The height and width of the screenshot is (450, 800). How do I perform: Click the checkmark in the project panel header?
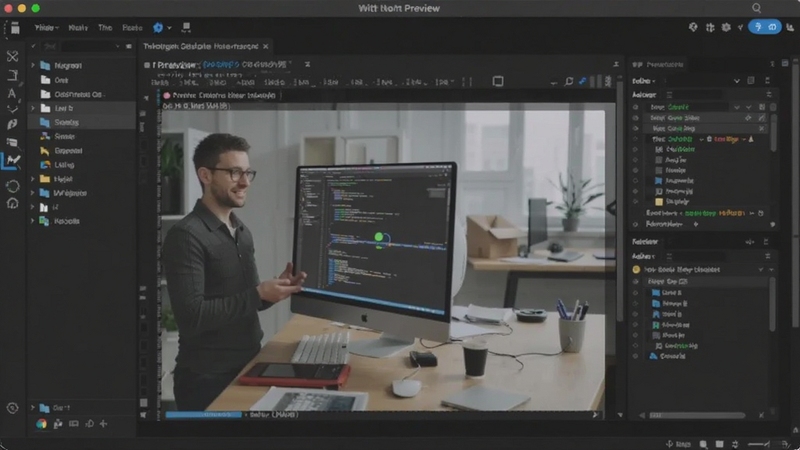pyautogui.click(x=34, y=46)
